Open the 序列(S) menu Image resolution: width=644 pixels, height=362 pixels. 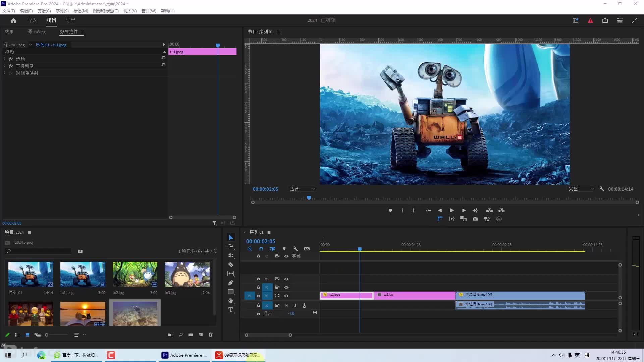[x=62, y=11]
